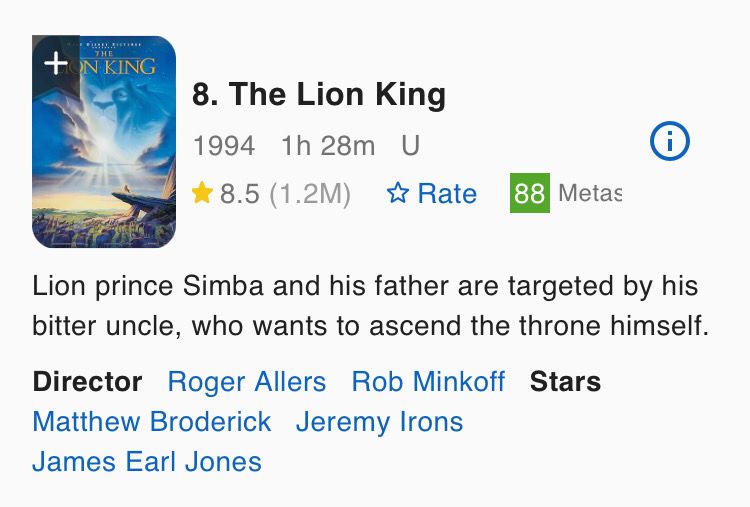
Task: Click the yellow star rating icon
Action: [x=202, y=193]
